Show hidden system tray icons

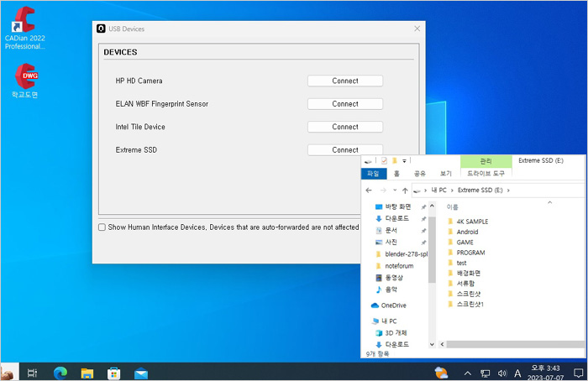tap(468, 373)
